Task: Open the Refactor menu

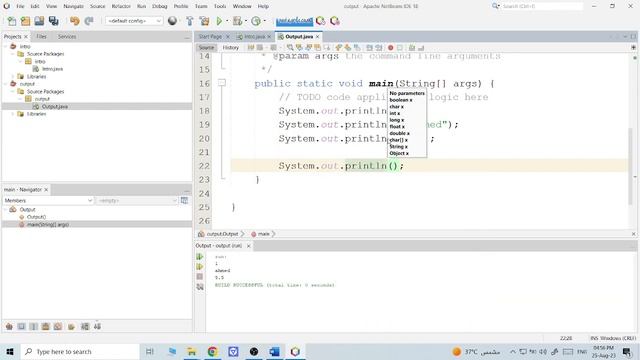Action: 121,6
